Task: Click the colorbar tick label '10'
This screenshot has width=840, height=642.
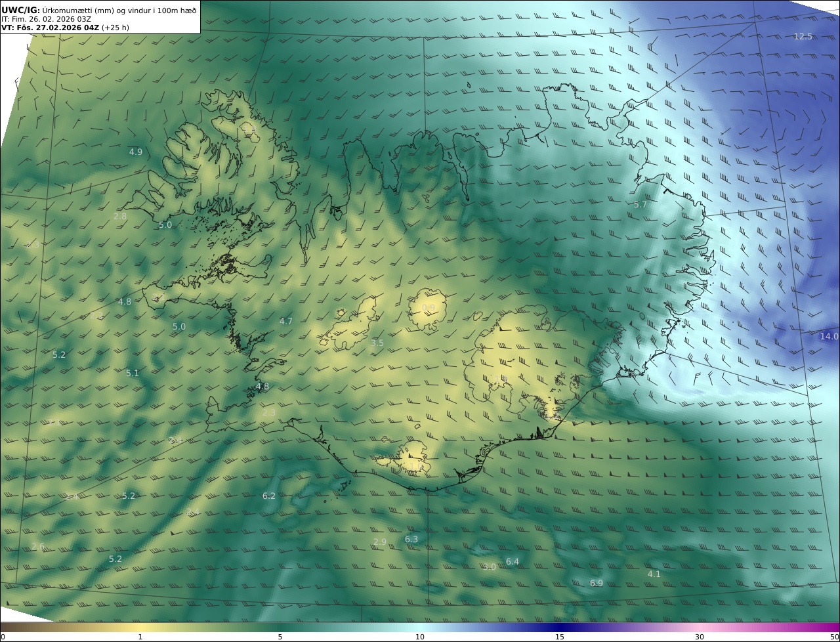Action: coord(420,637)
